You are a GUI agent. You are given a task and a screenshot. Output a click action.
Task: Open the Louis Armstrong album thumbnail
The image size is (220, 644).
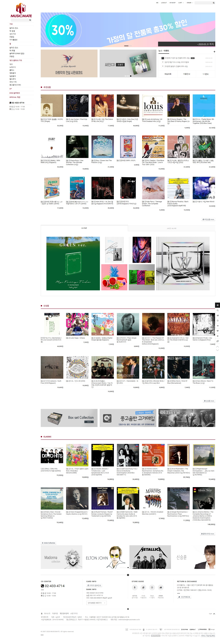tap(153, 106)
